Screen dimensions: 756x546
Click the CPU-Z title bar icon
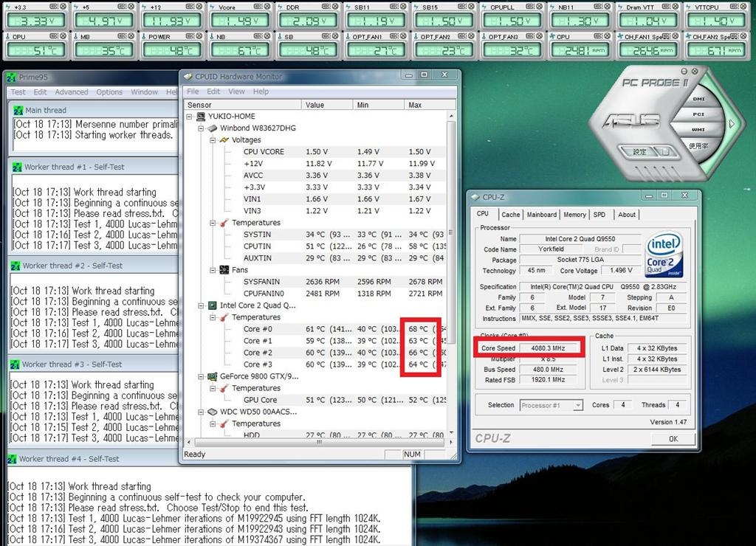pyautogui.click(x=475, y=197)
